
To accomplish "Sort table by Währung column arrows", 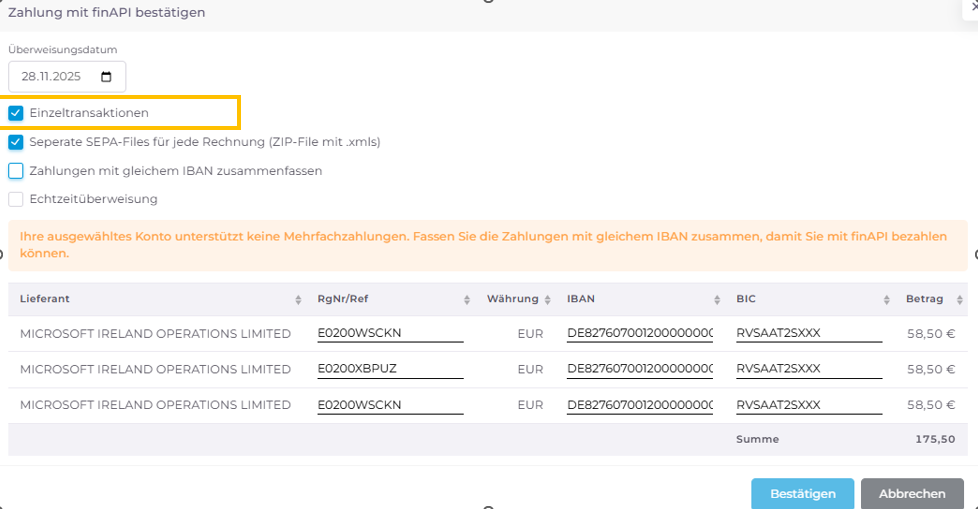I will 548,300.
